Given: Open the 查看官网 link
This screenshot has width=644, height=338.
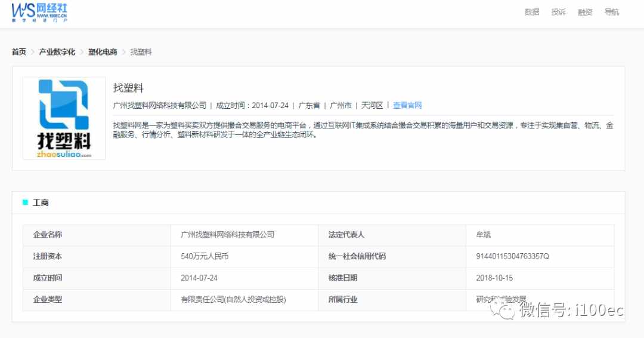Looking at the screenshot, I should click(407, 105).
